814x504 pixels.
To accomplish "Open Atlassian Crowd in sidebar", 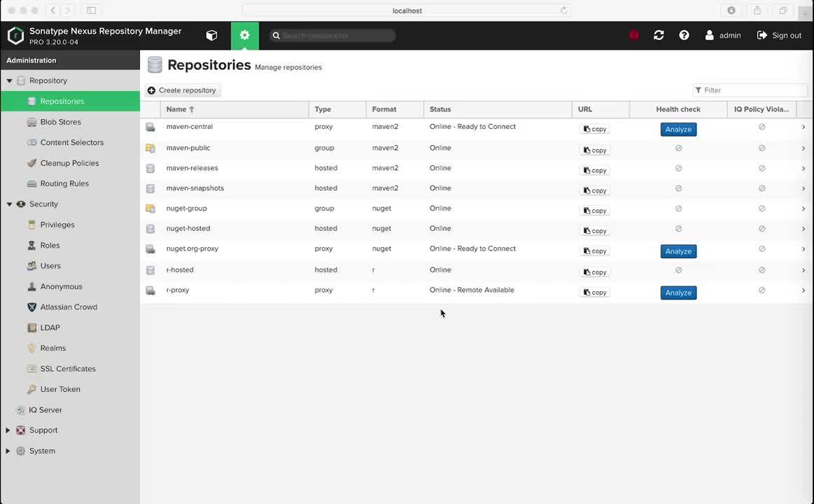I will pyautogui.click(x=71, y=307).
